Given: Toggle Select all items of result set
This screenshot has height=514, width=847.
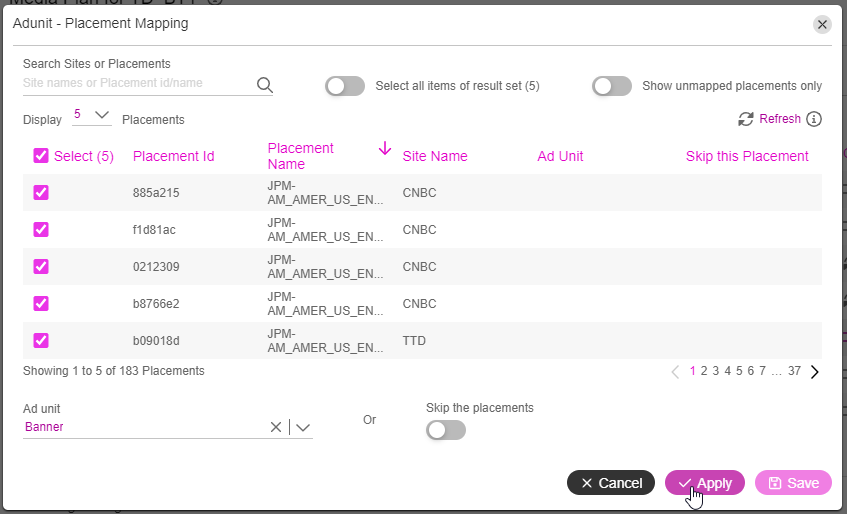Looking at the screenshot, I should pos(345,86).
